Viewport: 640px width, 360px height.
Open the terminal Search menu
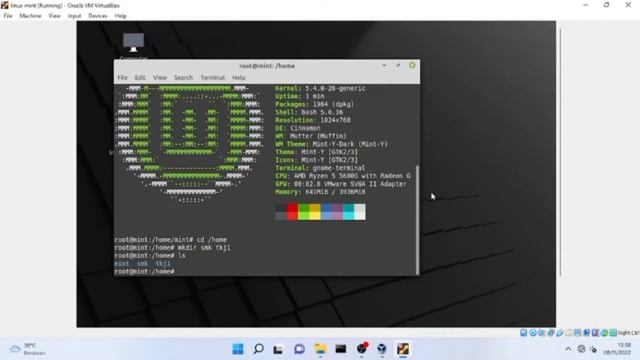(x=183, y=78)
